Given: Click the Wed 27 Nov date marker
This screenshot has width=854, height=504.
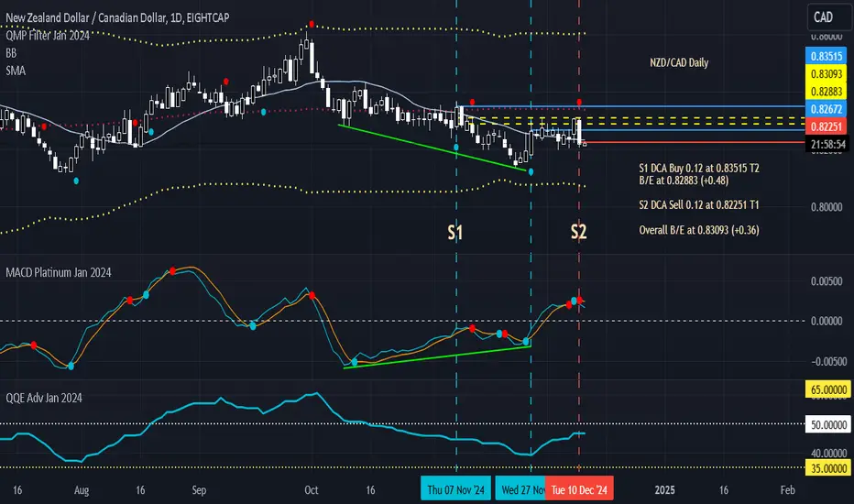Looking at the screenshot, I should click(520, 489).
